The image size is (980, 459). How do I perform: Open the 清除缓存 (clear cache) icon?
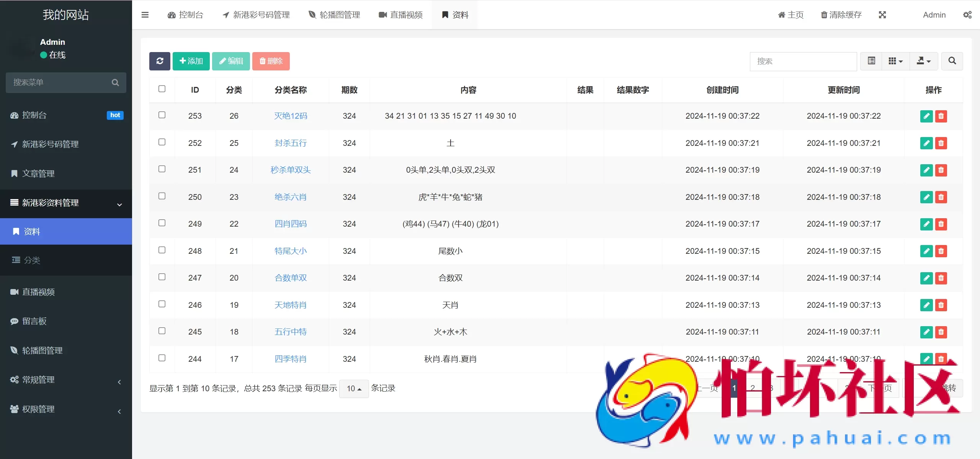tap(824, 15)
